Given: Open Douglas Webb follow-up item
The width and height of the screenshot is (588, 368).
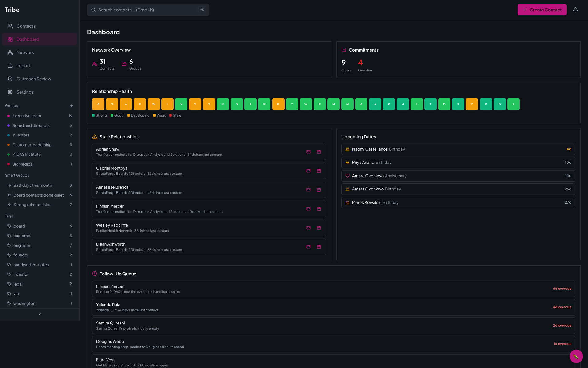Looking at the screenshot, I should (x=334, y=344).
